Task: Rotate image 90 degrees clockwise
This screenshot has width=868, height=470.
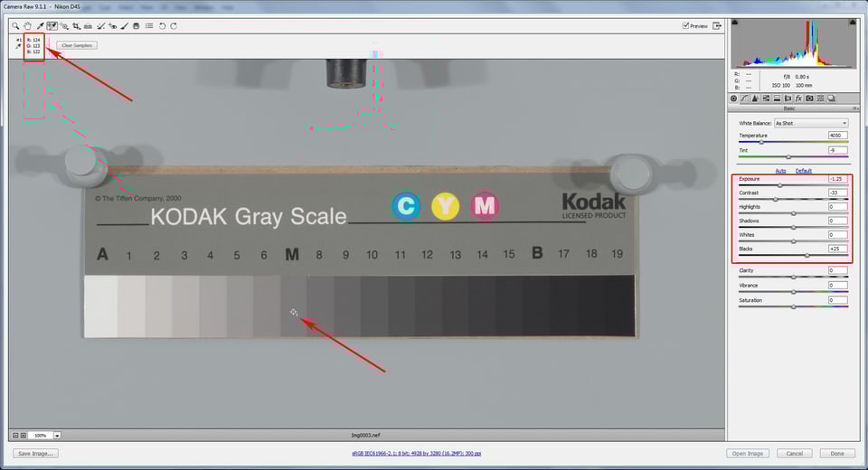Action: pos(174,26)
